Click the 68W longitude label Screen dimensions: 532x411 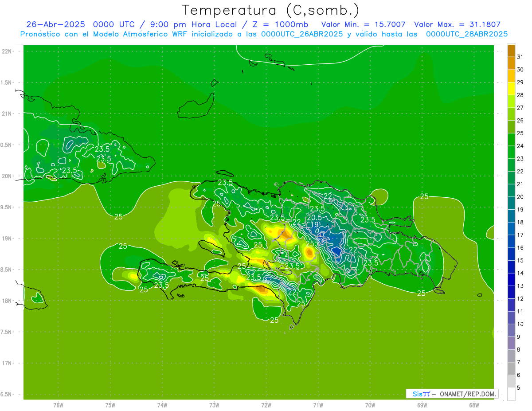click(473, 405)
